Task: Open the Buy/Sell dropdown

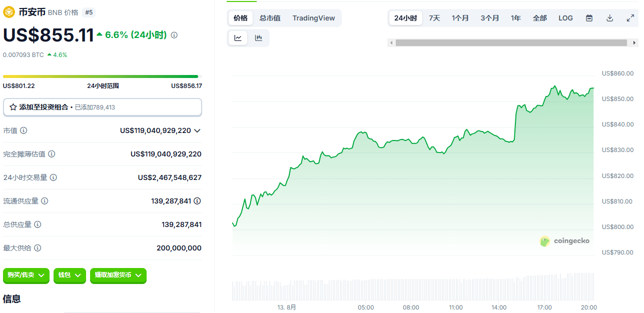Action: pyautogui.click(x=27, y=275)
